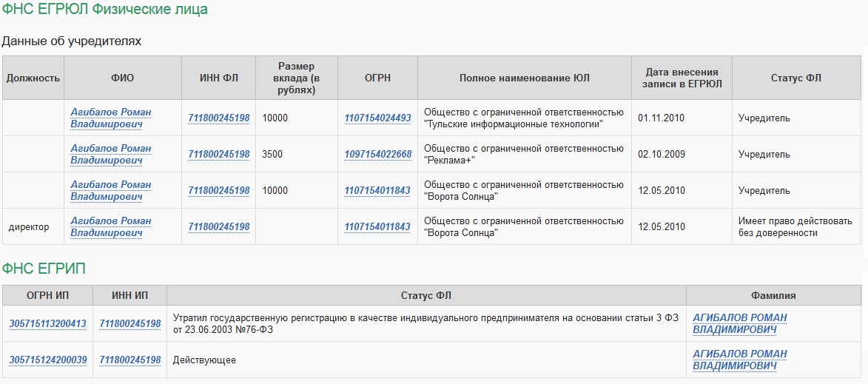
Task: Open OGRN link 1097154022668
Action: pyautogui.click(x=377, y=155)
